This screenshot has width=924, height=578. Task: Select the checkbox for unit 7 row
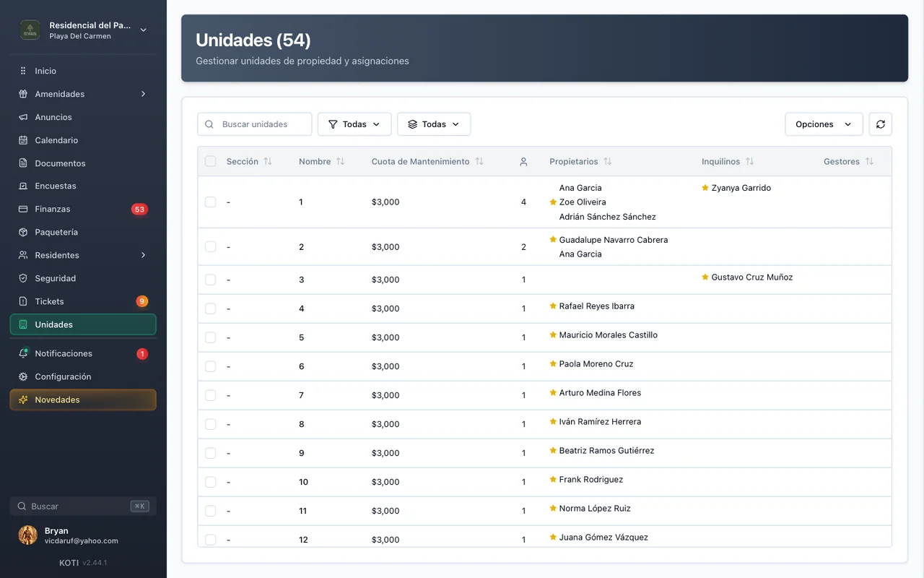210,395
